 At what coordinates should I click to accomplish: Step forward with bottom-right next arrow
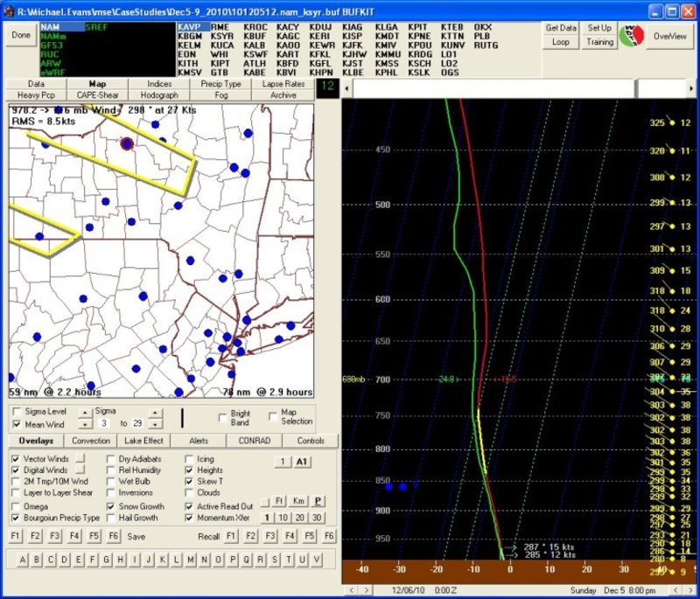pyautogui.click(x=690, y=590)
